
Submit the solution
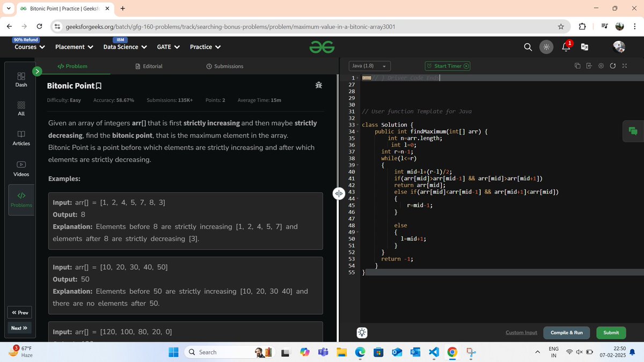(611, 333)
